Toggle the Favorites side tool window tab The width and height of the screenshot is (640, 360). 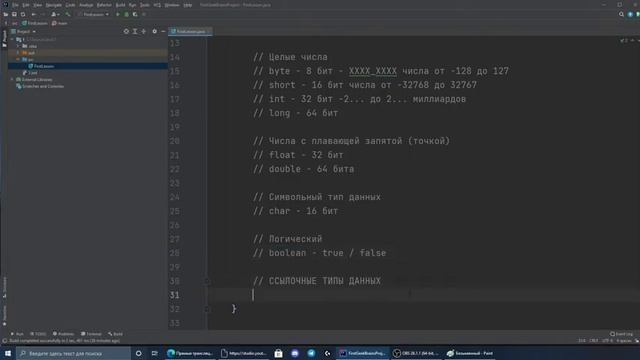pos(4,316)
